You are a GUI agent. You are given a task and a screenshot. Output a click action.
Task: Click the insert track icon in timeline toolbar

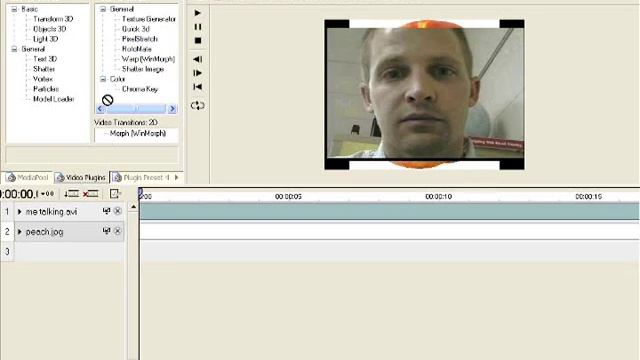(71, 194)
